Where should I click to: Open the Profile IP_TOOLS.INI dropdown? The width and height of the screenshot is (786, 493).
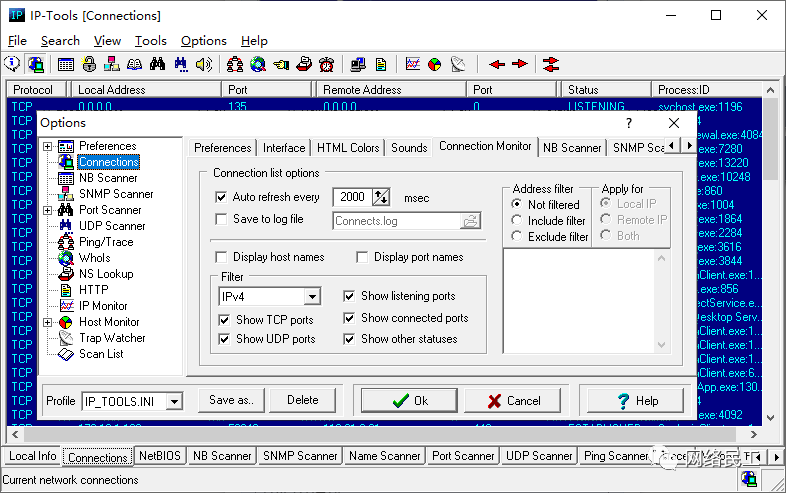coord(174,401)
